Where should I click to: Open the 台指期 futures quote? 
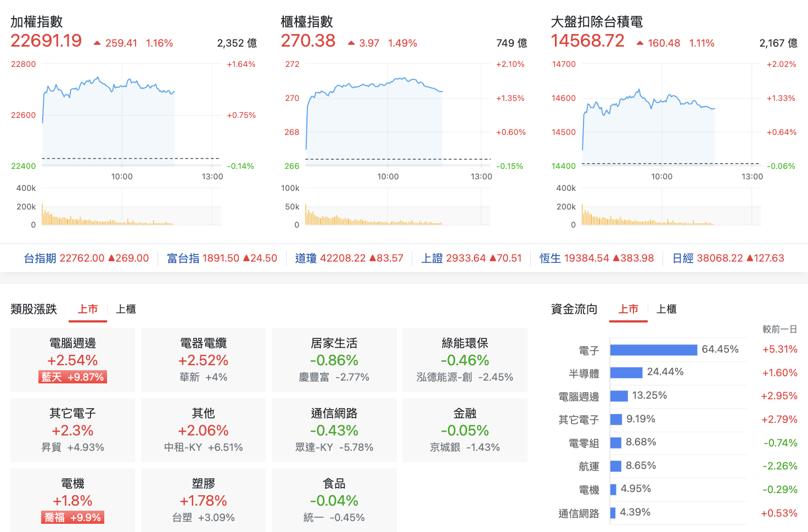(x=86, y=258)
